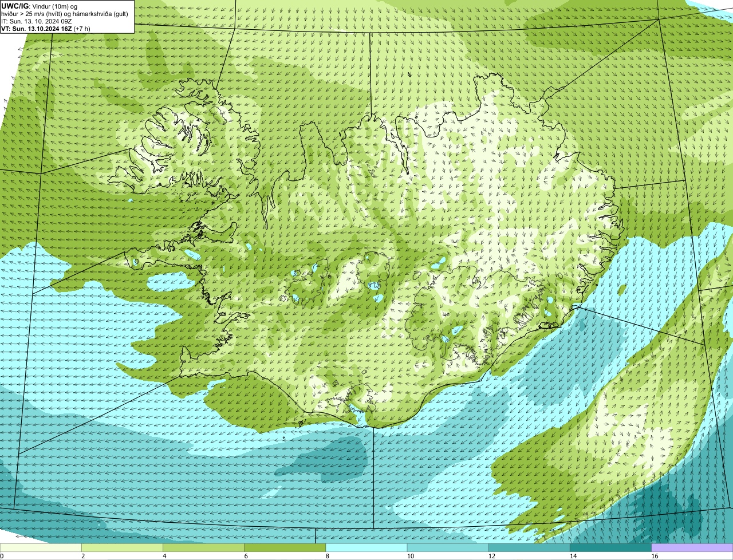This screenshot has width=733, height=560.
Task: Click the teal 12–14 m/s scale swatch
Action: coord(529,548)
